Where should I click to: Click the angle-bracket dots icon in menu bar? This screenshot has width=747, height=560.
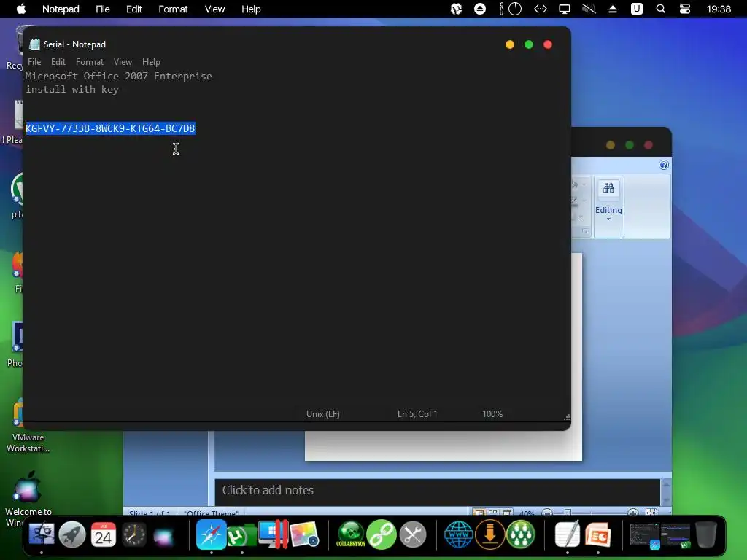click(x=541, y=9)
